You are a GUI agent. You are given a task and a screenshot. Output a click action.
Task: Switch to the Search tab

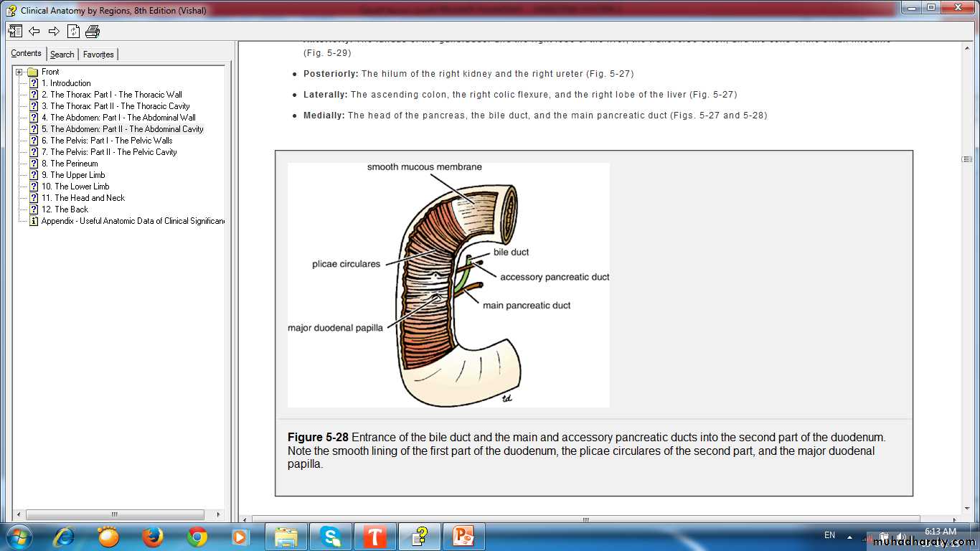(x=62, y=55)
